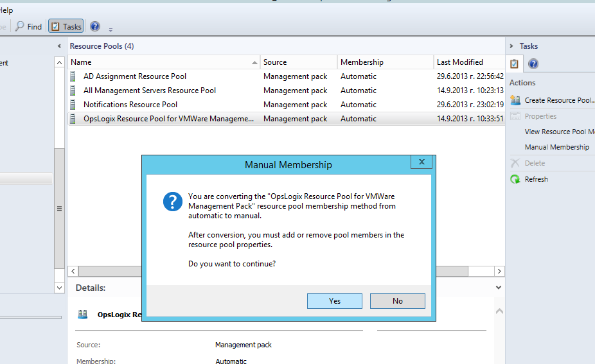Toggle the Tasks toolbar button

[66, 26]
